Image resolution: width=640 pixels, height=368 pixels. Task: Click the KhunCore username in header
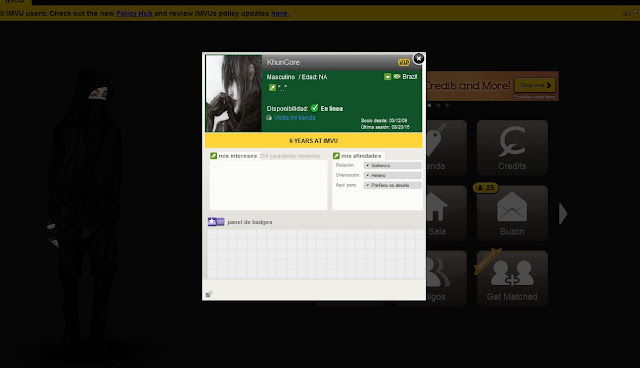(x=283, y=62)
